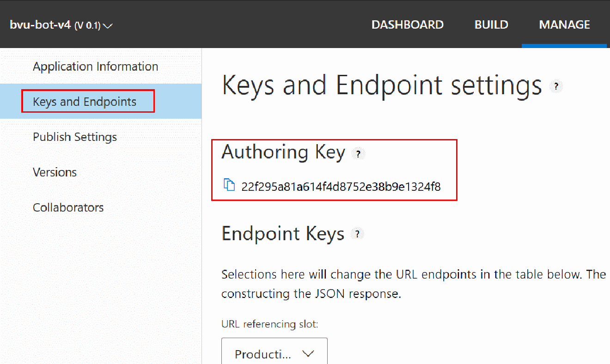Click the Keys and Endpoint settings title
The height and width of the screenshot is (364, 610).
(381, 86)
